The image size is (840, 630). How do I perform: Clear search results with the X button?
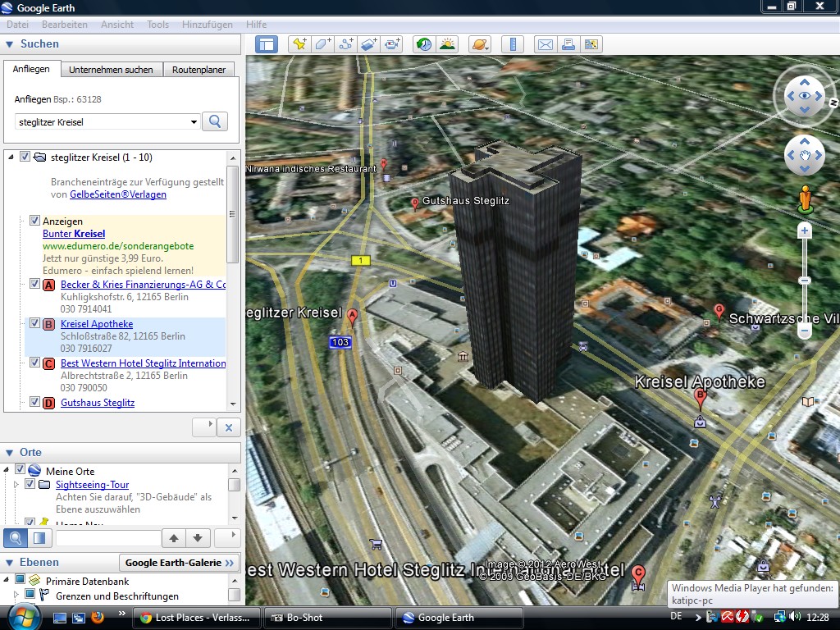pyautogui.click(x=229, y=427)
